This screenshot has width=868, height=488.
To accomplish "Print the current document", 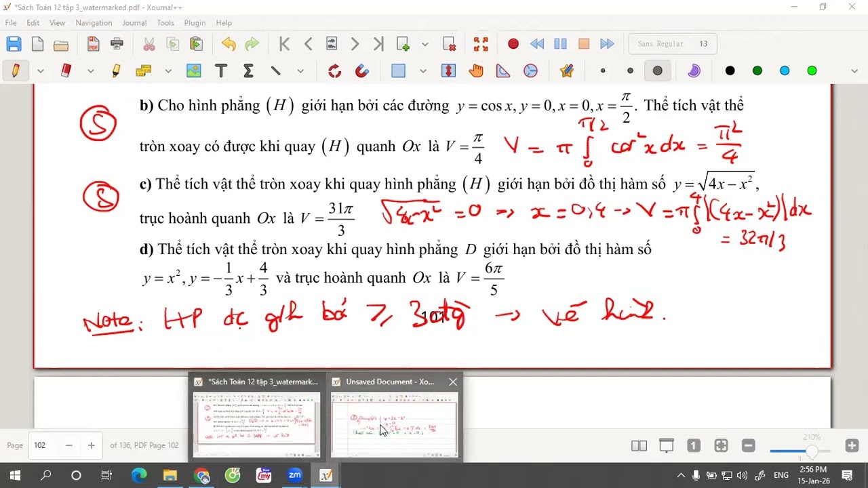I will pyautogui.click(x=117, y=44).
